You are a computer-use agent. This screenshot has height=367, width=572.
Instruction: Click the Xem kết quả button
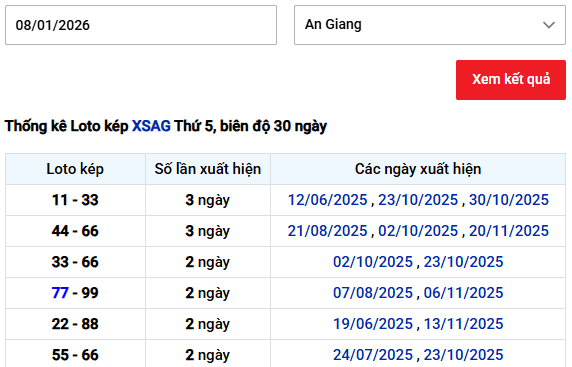[511, 80]
